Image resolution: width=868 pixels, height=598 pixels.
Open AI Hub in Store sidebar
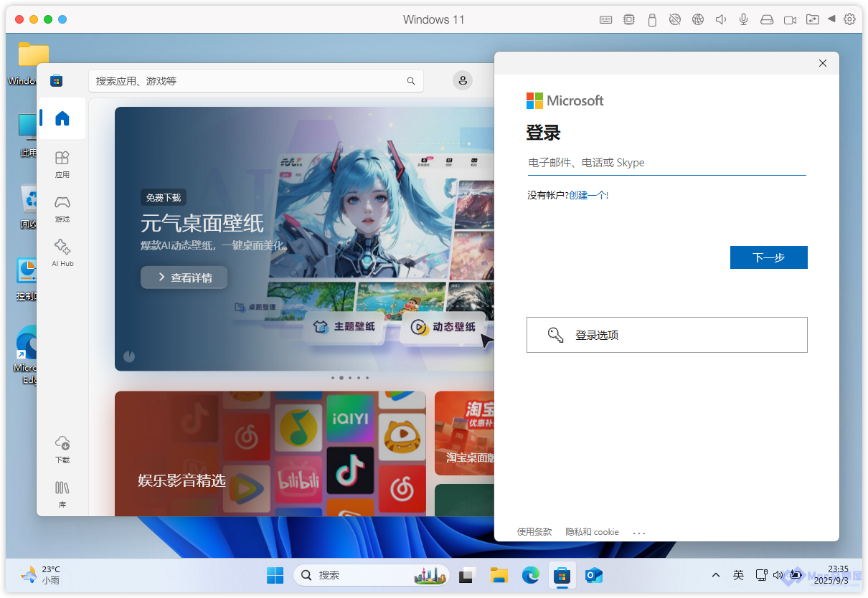(x=62, y=253)
